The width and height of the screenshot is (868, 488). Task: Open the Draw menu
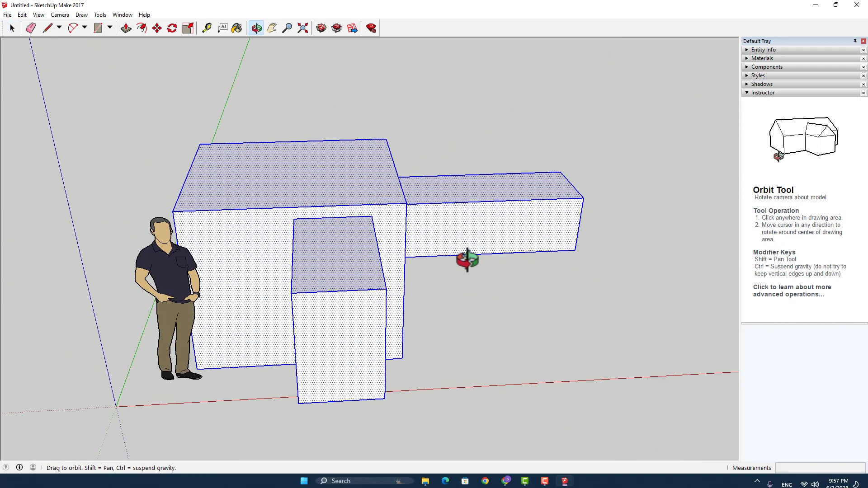pos(81,15)
